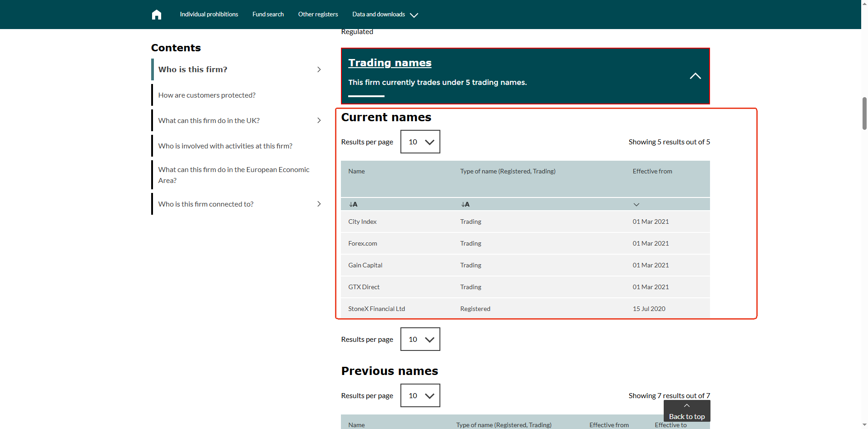The width and height of the screenshot is (868, 429).
Task: Open results per page dropdown above current names
Action: tap(420, 142)
